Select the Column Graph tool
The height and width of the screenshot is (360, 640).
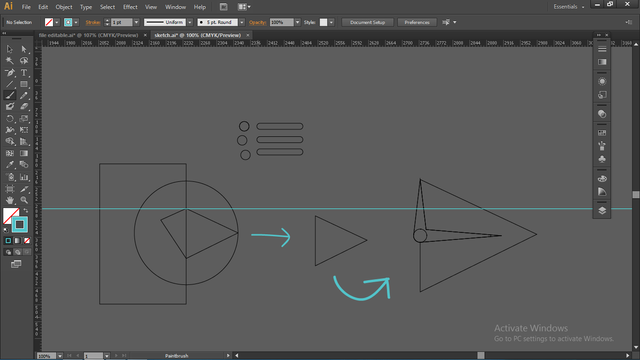[24, 177]
